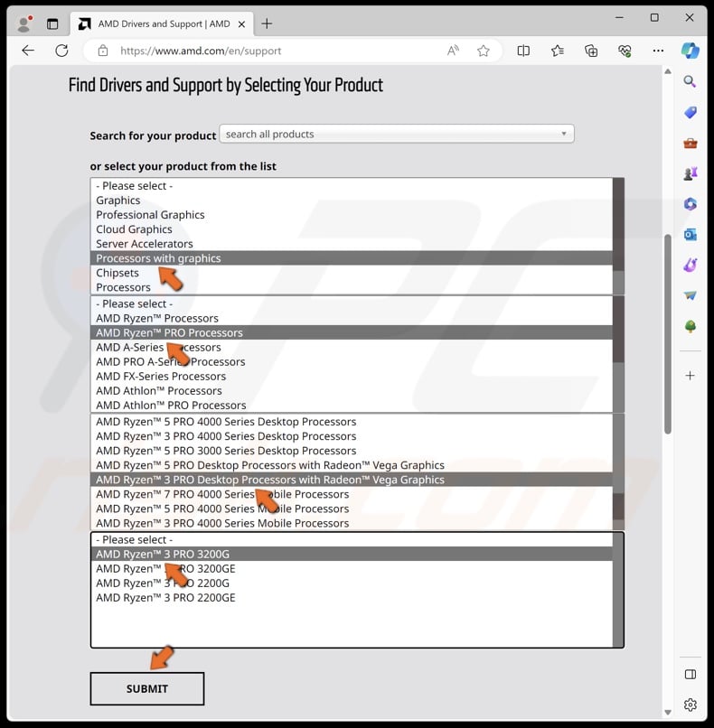This screenshot has width=714, height=728.
Task: Click the Read aloud icon
Action: (x=453, y=51)
